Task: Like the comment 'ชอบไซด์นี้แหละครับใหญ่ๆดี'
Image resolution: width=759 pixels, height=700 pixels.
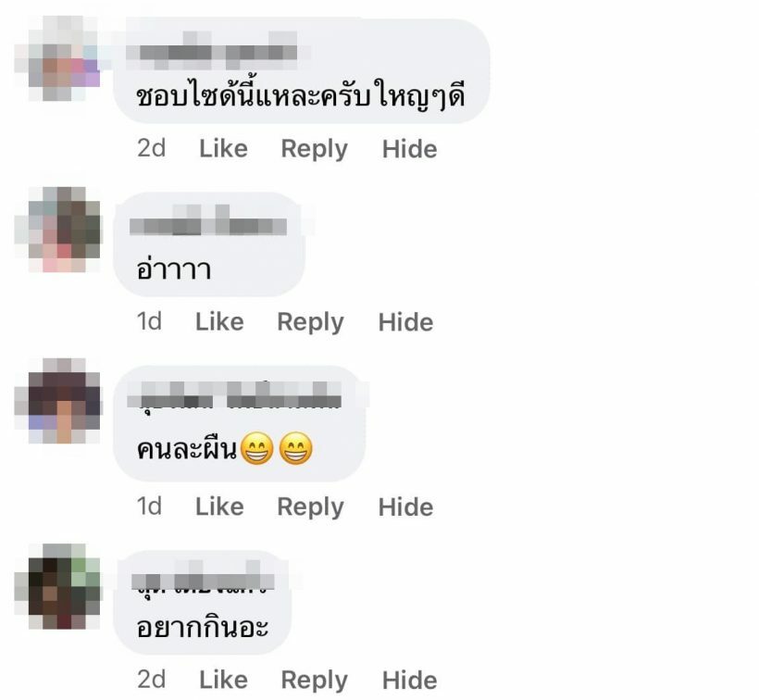Action: click(223, 149)
